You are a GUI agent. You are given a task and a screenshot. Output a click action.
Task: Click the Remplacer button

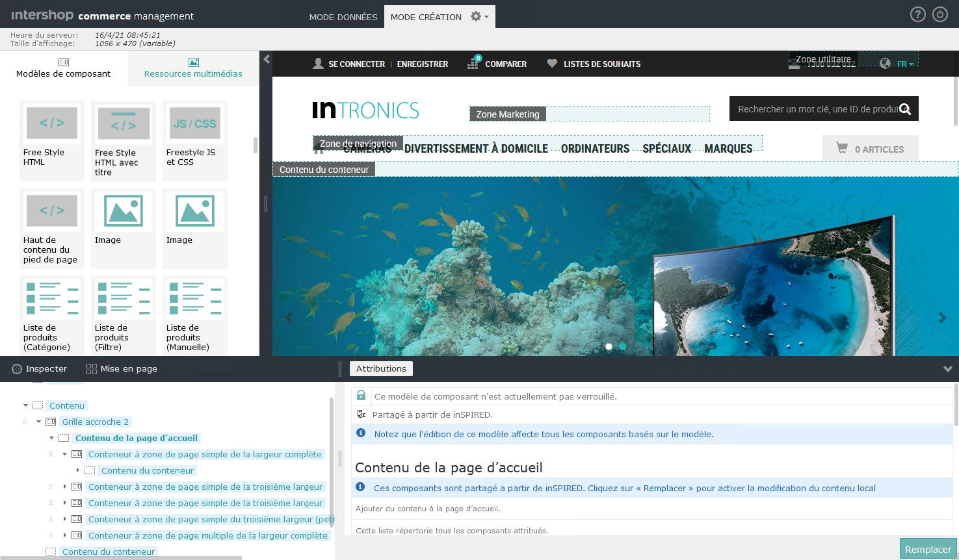coord(928,548)
